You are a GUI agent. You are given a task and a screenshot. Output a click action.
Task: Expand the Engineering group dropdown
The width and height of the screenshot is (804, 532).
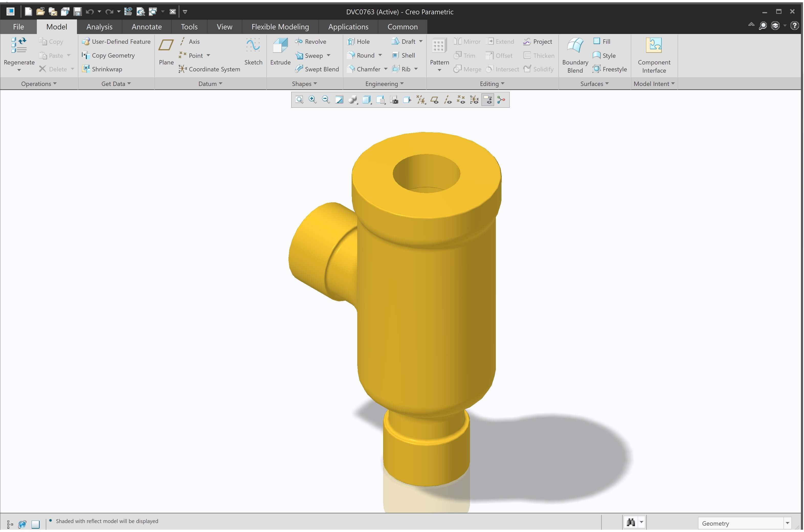pyautogui.click(x=384, y=84)
